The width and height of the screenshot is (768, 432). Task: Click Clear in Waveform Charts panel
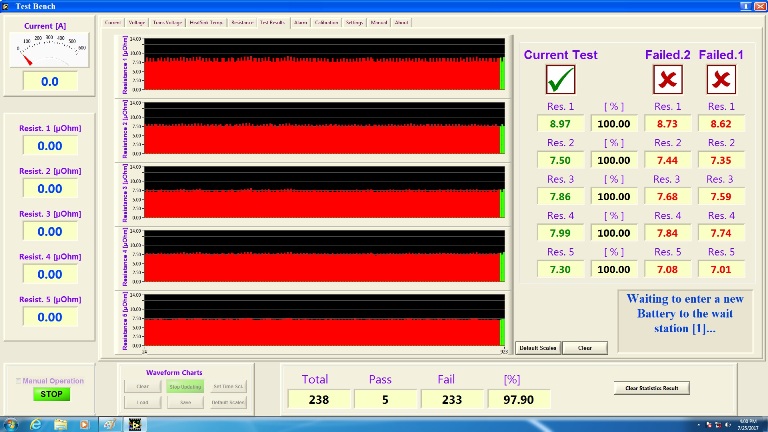143,386
